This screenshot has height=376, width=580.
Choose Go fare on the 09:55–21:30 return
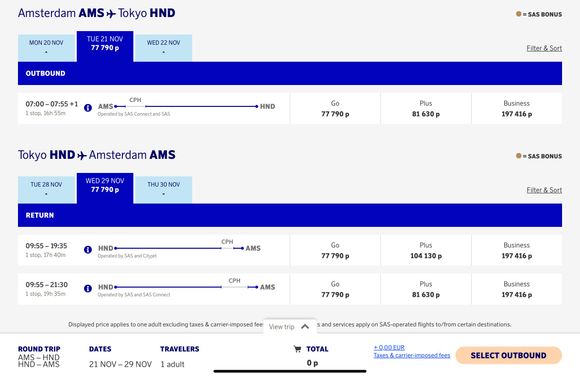[x=335, y=289]
